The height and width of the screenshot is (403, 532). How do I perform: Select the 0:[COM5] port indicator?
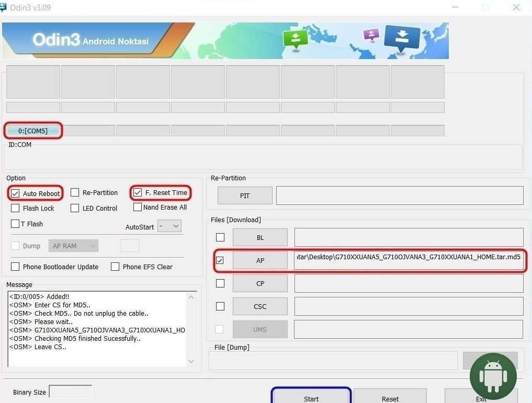pyautogui.click(x=33, y=131)
